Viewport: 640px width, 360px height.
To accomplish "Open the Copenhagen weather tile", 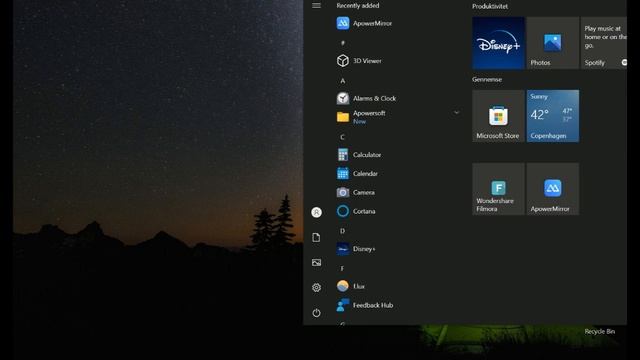I will tap(553, 116).
